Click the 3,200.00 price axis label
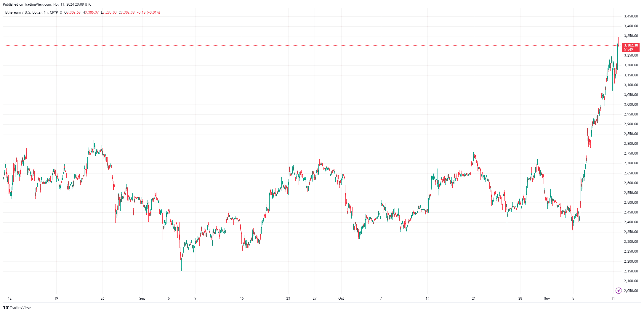This screenshot has height=313, width=644. (x=631, y=65)
